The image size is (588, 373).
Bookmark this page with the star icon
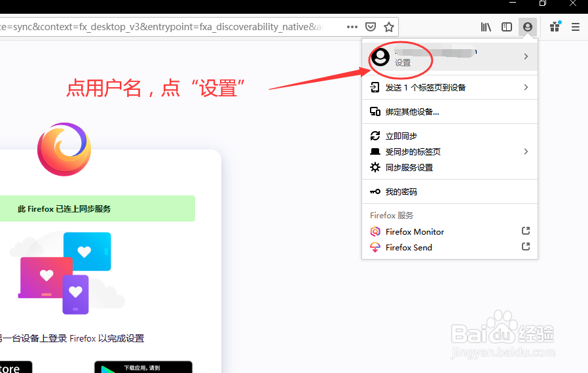coord(389,27)
